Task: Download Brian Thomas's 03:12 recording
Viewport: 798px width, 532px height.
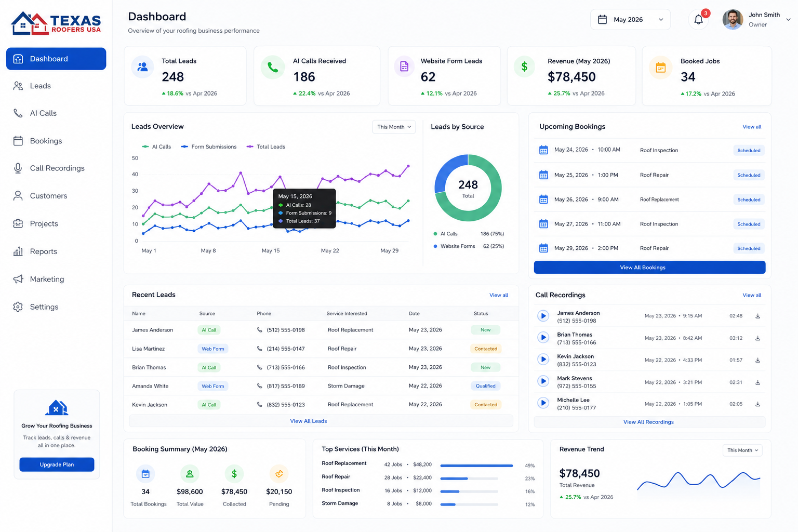Action: click(x=757, y=338)
